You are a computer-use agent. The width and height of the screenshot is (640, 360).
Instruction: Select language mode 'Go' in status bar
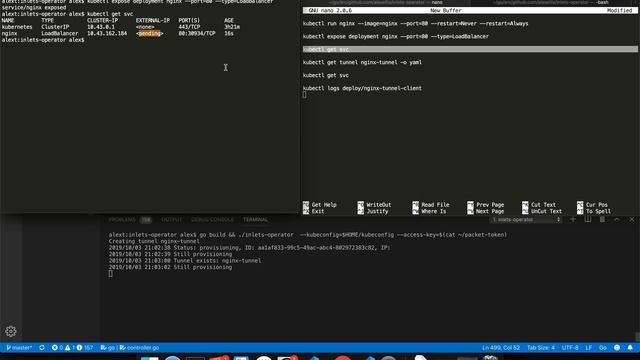(x=603, y=348)
